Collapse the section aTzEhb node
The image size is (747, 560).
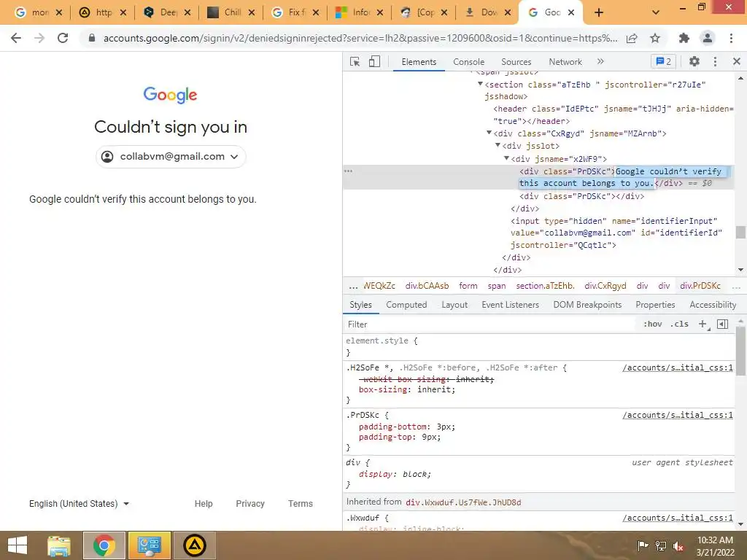point(480,84)
